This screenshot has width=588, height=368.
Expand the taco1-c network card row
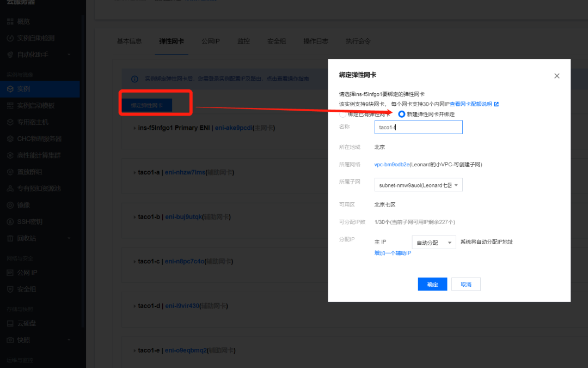(x=134, y=261)
